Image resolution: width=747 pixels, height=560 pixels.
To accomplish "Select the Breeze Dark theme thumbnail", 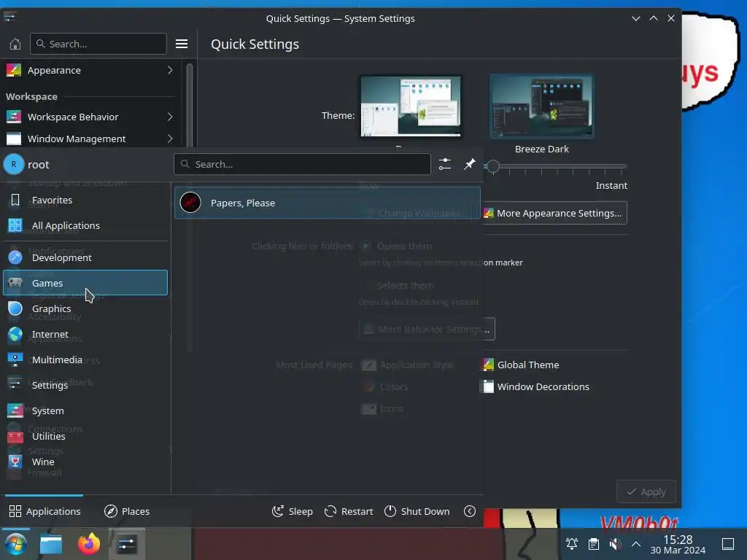I will [x=542, y=106].
